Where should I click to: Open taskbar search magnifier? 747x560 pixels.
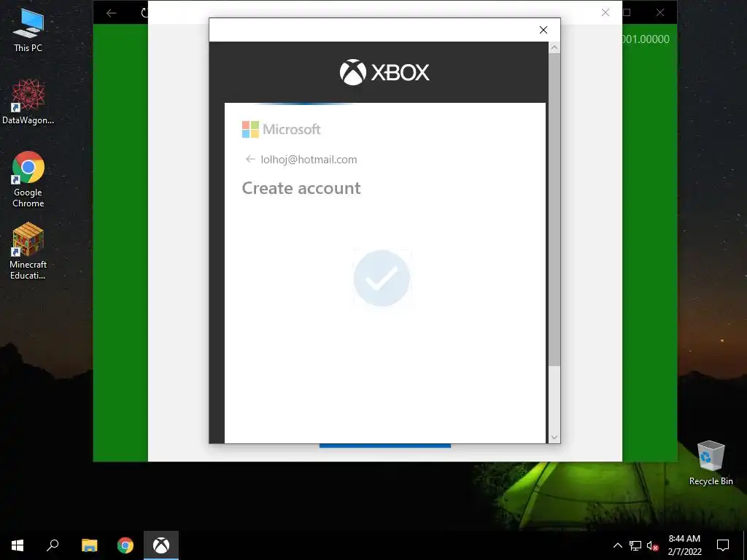pyautogui.click(x=53, y=545)
